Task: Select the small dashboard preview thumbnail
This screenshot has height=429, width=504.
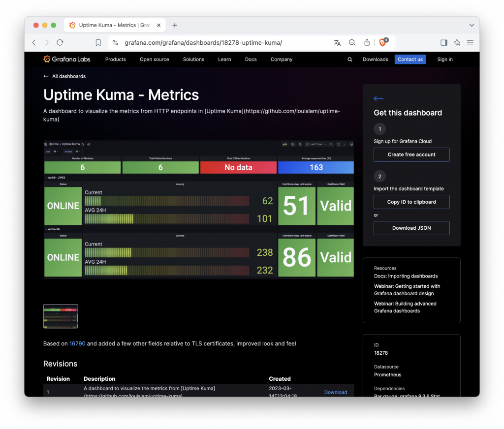Action: 61,316
